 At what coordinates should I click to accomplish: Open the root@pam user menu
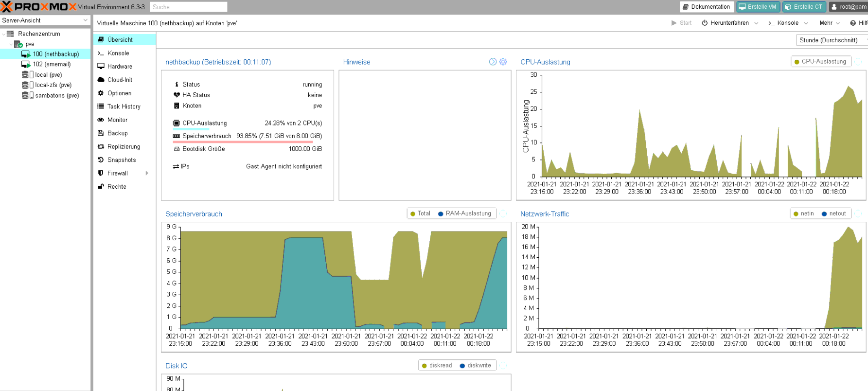848,7
